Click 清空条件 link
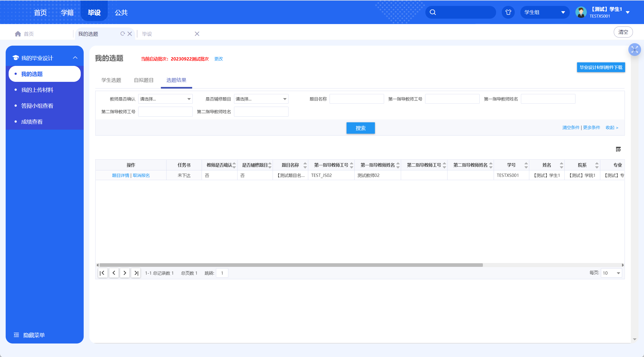This screenshot has height=357, width=644. [571, 127]
